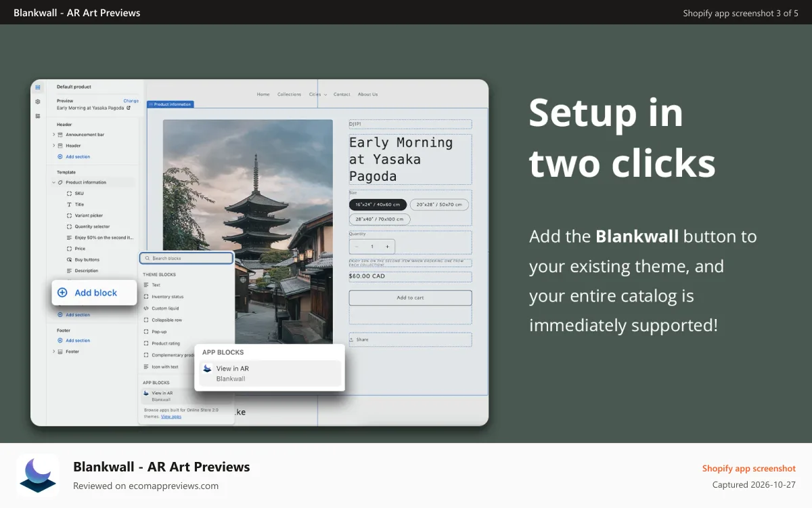Click the $60.00 CAD price text
Screen dimensions: 812x508
pyautogui.click(x=367, y=276)
